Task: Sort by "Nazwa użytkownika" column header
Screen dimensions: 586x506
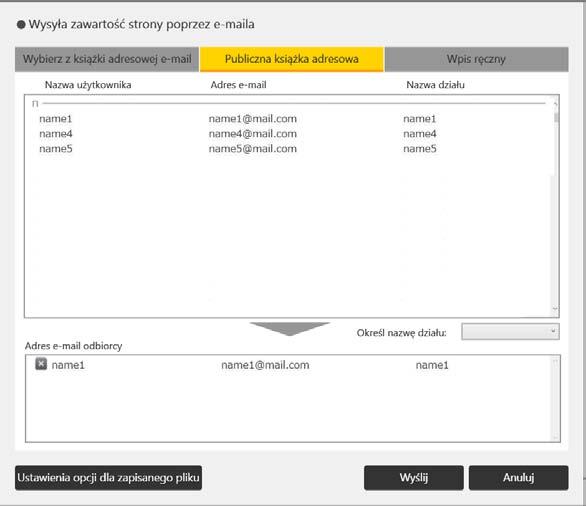Action: (88, 85)
